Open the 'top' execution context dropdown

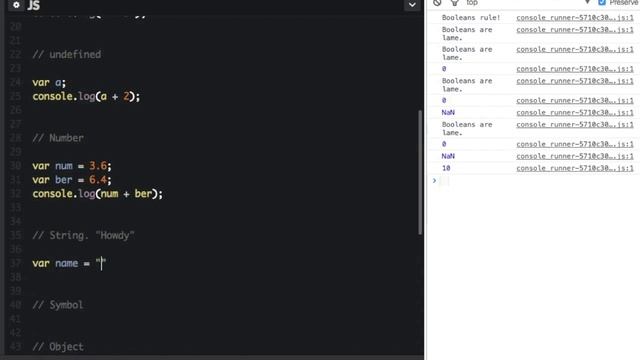coord(528,3)
